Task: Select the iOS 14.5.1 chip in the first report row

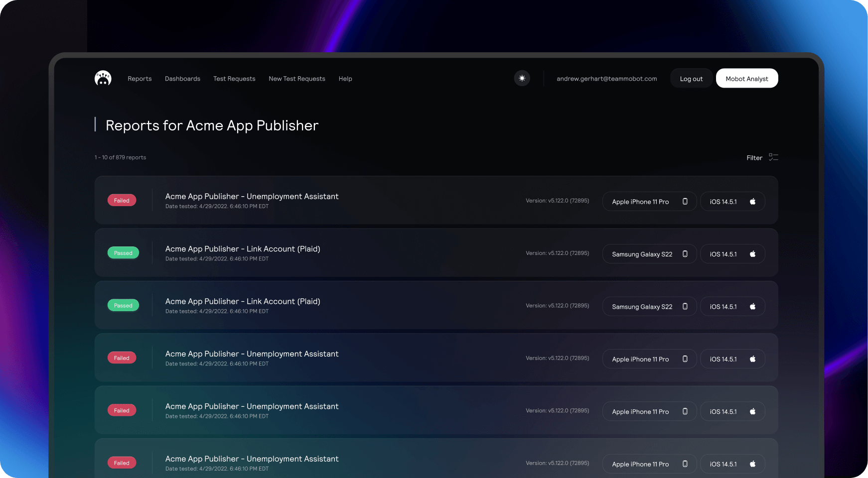Action: [732, 202]
